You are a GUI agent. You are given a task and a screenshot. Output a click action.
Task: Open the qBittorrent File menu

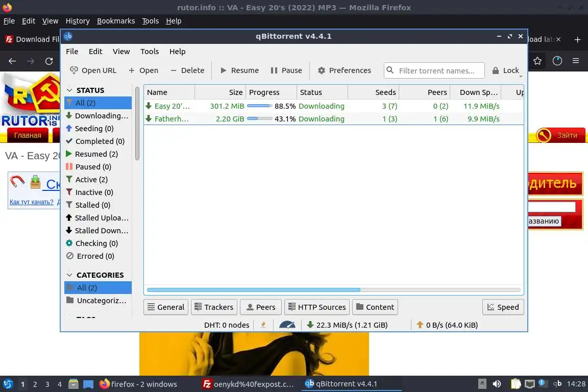point(72,52)
